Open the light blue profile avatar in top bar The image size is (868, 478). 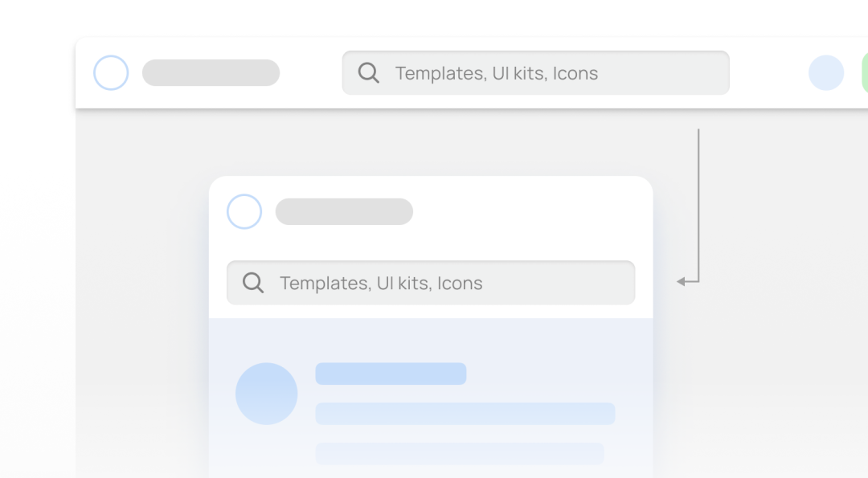[826, 72]
